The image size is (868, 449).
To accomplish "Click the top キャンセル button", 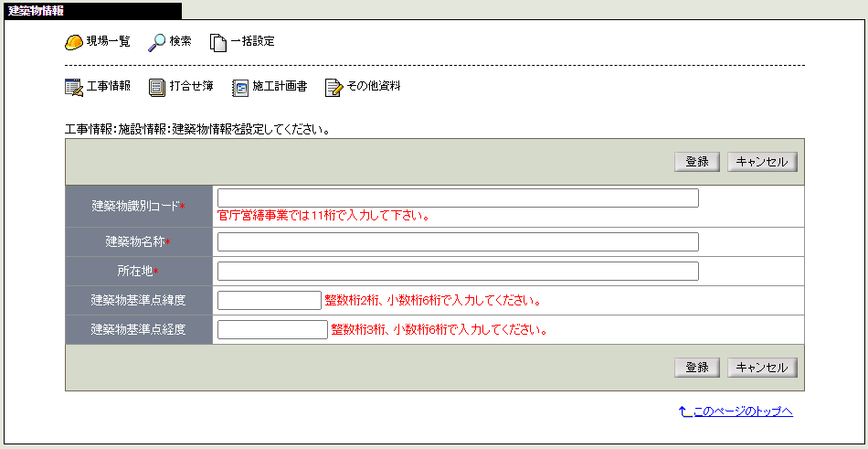I will click(x=762, y=162).
